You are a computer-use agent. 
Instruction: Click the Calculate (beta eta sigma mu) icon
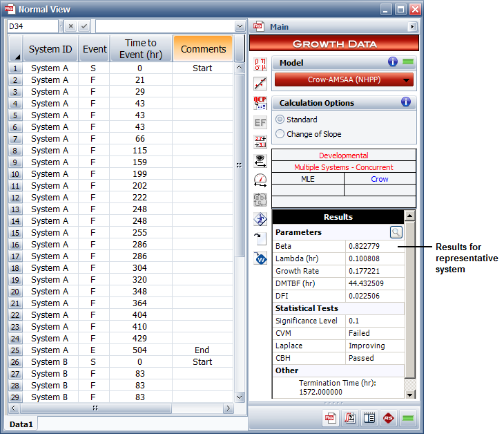click(260, 64)
